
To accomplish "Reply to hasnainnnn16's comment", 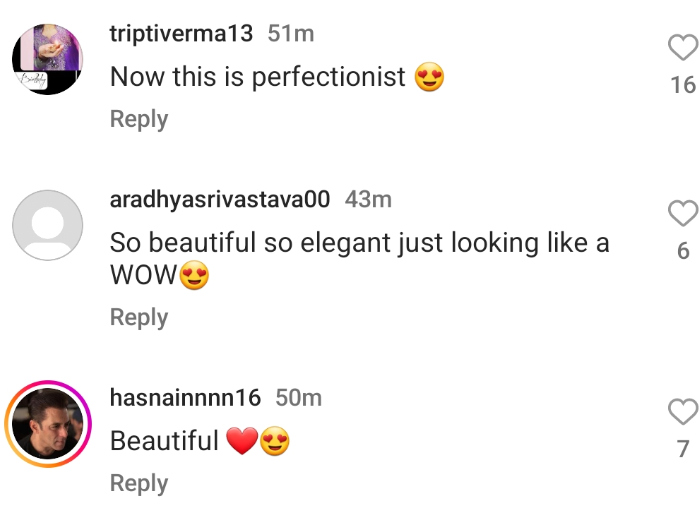I will [x=138, y=483].
